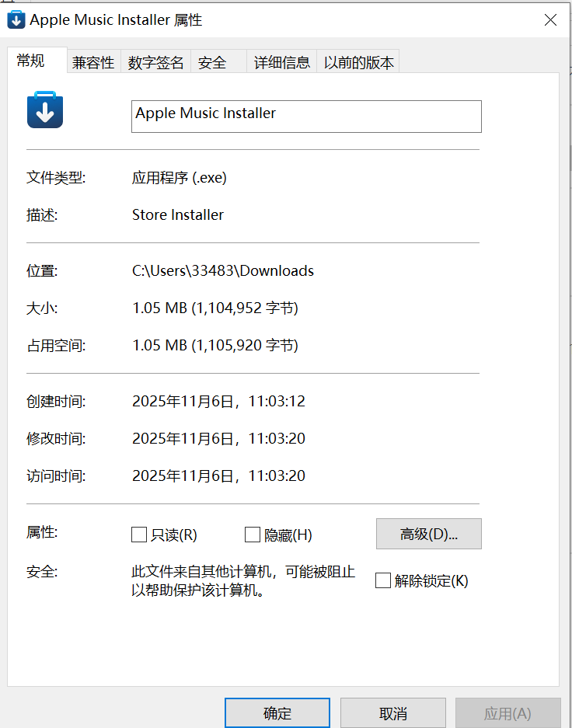The width and height of the screenshot is (572, 728).
Task: Click the 应用(A) button
Action: [x=507, y=713]
